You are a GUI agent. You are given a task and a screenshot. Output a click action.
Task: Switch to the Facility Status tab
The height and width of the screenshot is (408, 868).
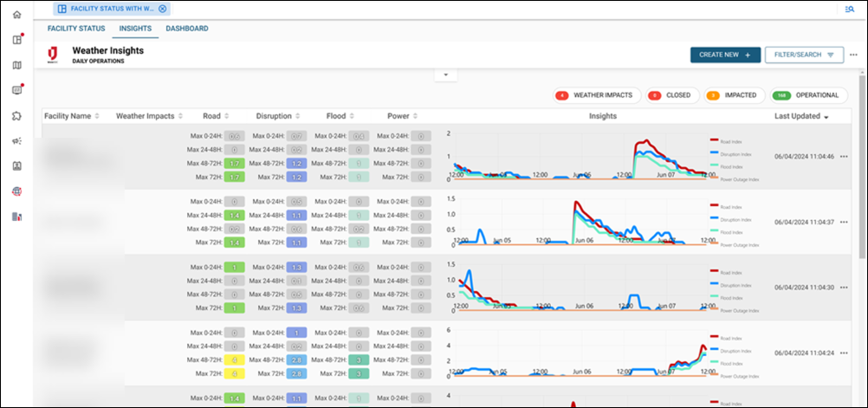[76, 29]
